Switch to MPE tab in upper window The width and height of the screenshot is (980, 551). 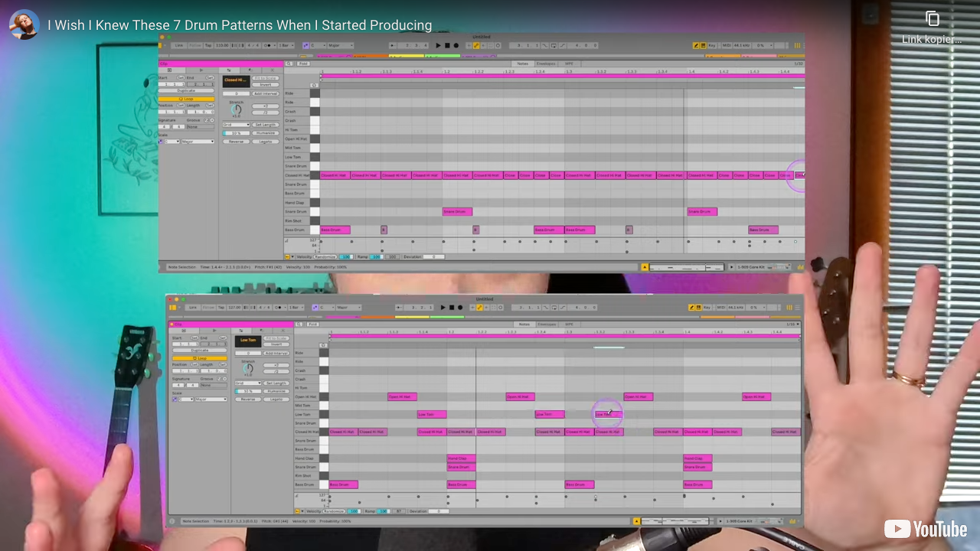click(569, 64)
